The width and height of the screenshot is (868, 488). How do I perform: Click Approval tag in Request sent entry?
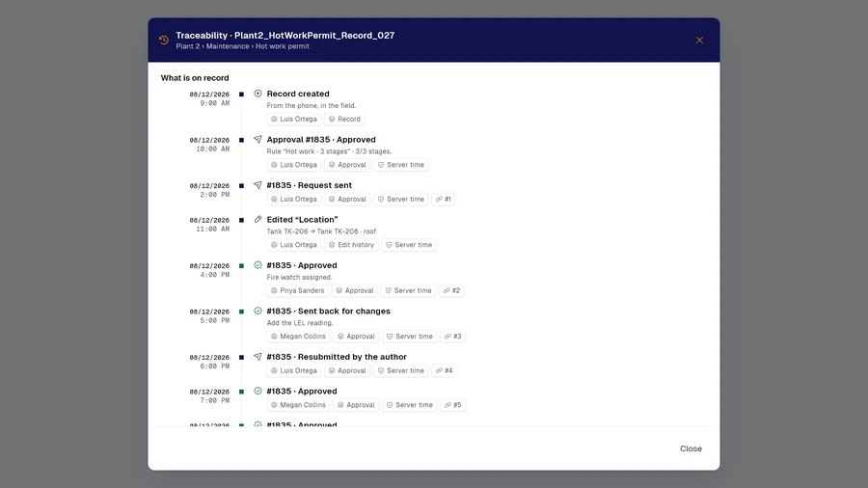[x=347, y=200]
